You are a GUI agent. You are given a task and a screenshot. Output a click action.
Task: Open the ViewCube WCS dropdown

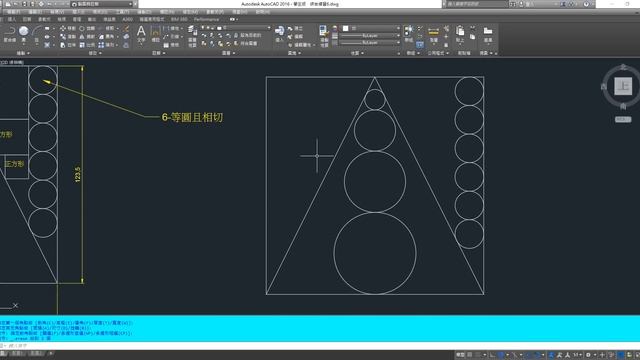pos(623,120)
